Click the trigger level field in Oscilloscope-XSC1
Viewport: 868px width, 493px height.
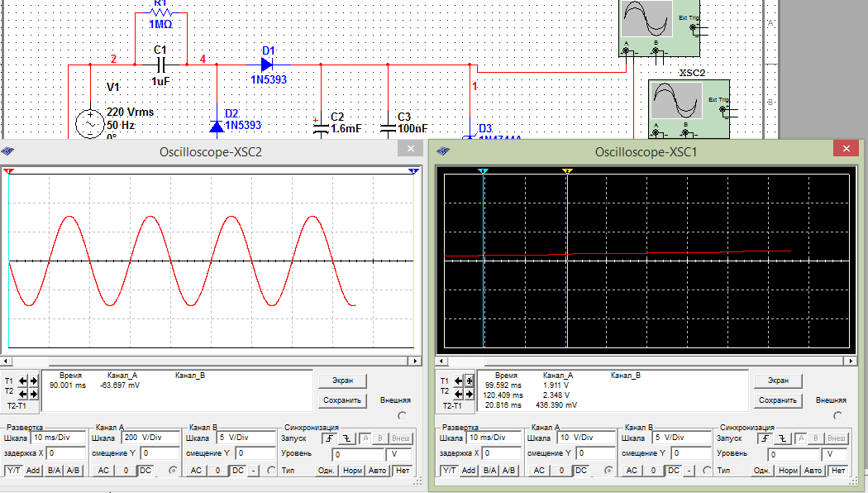tap(793, 454)
